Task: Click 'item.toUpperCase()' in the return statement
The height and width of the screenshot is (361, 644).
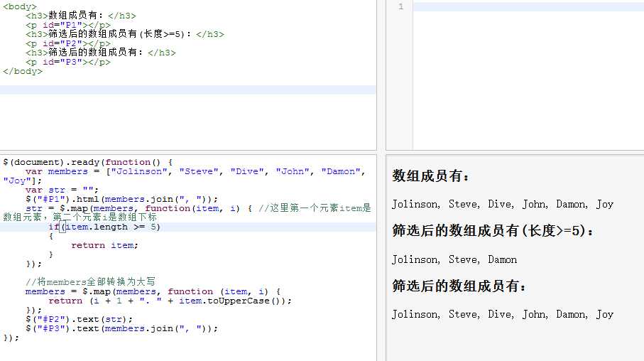Action: coord(232,301)
